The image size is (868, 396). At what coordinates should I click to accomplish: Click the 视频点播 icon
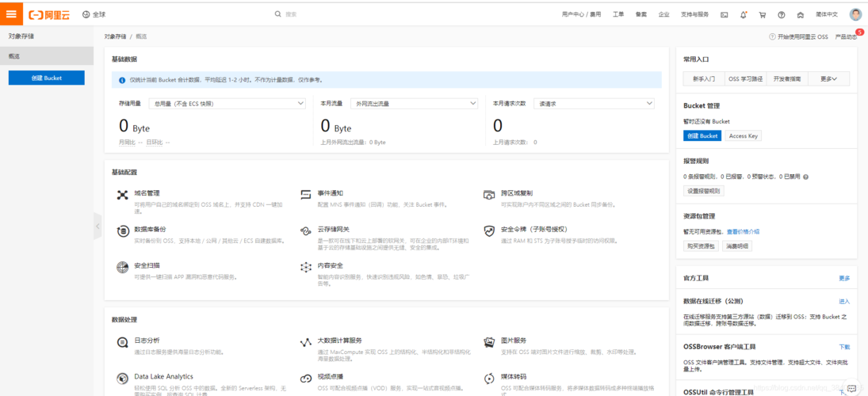point(305,379)
